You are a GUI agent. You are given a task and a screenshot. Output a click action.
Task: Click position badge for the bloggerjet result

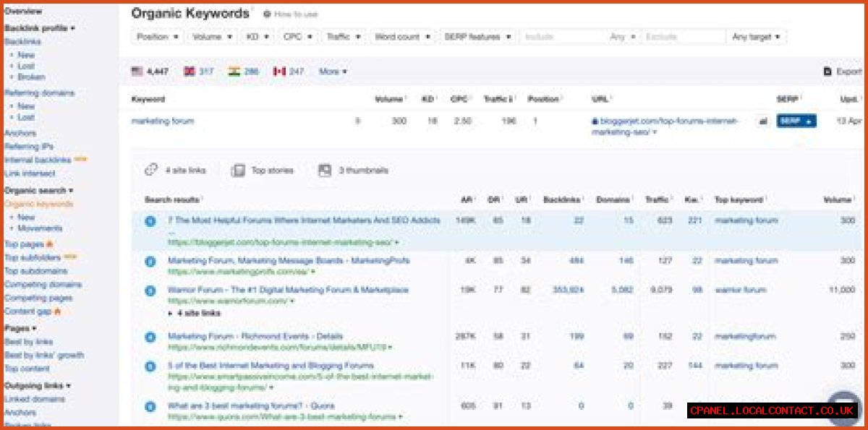point(150,221)
